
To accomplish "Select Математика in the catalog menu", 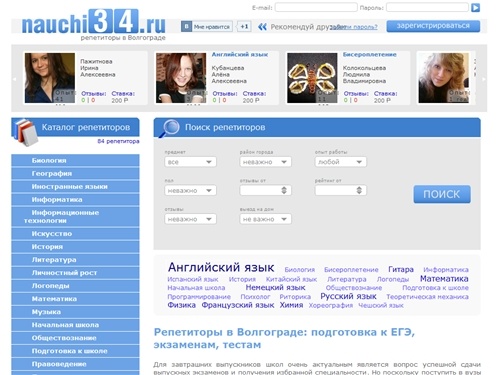I will tap(75, 299).
